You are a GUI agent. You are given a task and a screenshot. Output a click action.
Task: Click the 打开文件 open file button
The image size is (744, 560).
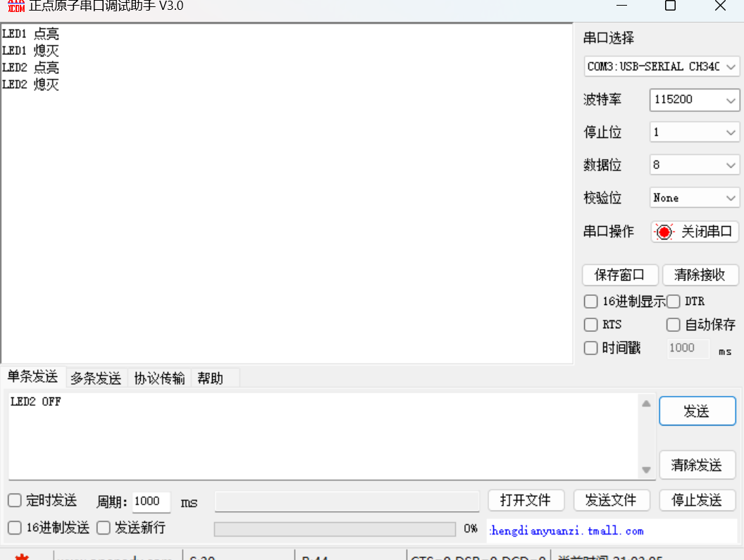526,500
